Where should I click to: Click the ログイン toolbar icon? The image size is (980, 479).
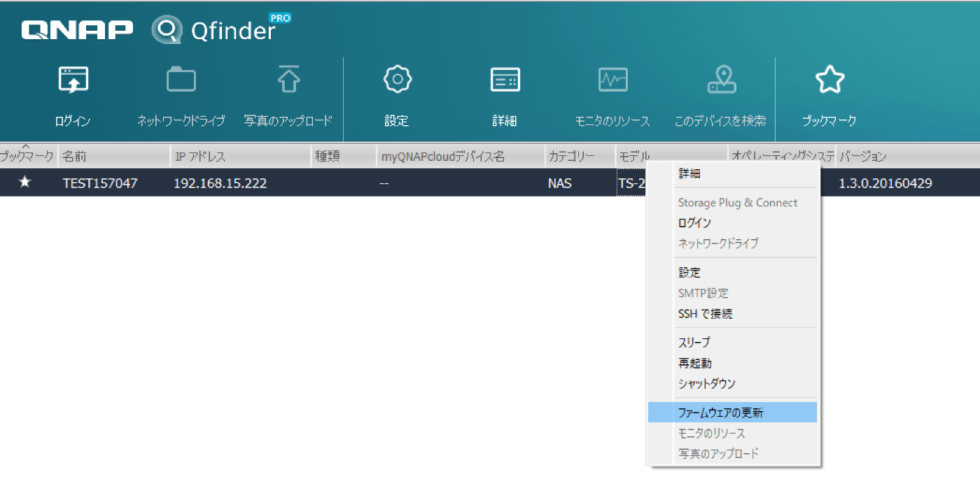tap(73, 81)
